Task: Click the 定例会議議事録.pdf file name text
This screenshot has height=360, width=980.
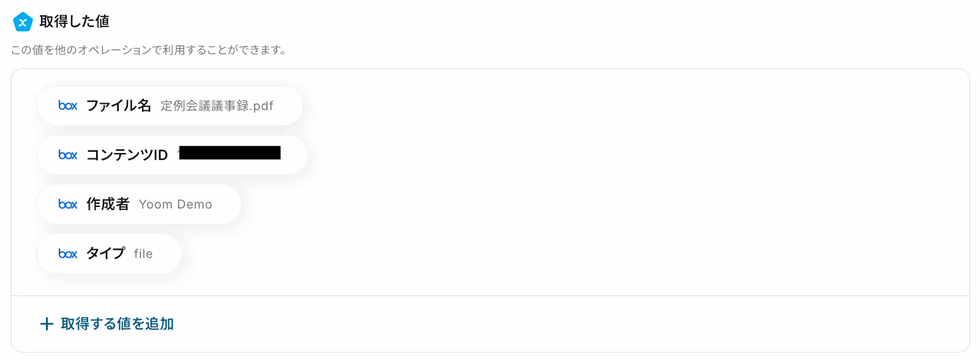Action: click(217, 106)
